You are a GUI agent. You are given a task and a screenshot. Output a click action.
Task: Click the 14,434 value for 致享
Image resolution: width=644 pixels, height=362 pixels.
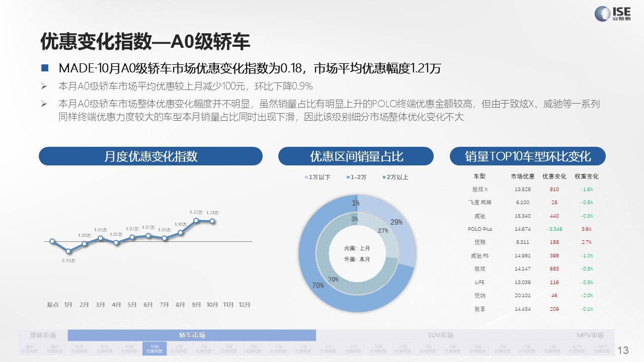coord(523,309)
